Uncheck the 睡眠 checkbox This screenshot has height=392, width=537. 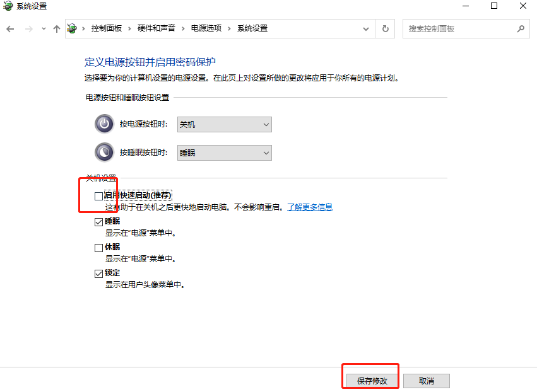(x=98, y=221)
